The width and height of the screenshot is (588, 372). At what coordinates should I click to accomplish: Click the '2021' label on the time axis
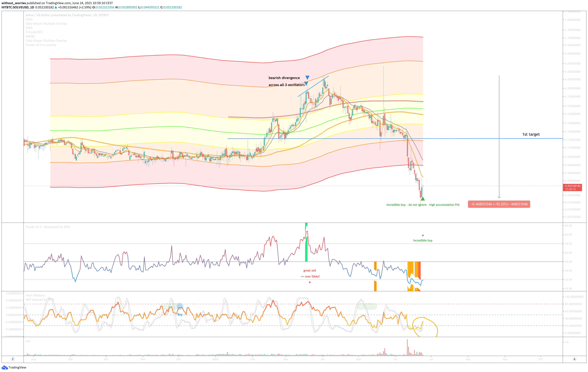pos(216,359)
